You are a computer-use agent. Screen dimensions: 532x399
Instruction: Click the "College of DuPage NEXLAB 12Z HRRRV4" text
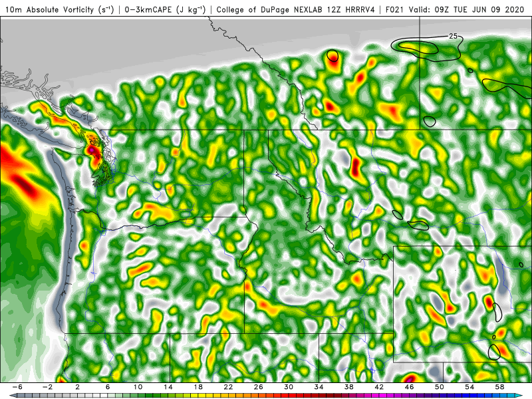[295, 10]
